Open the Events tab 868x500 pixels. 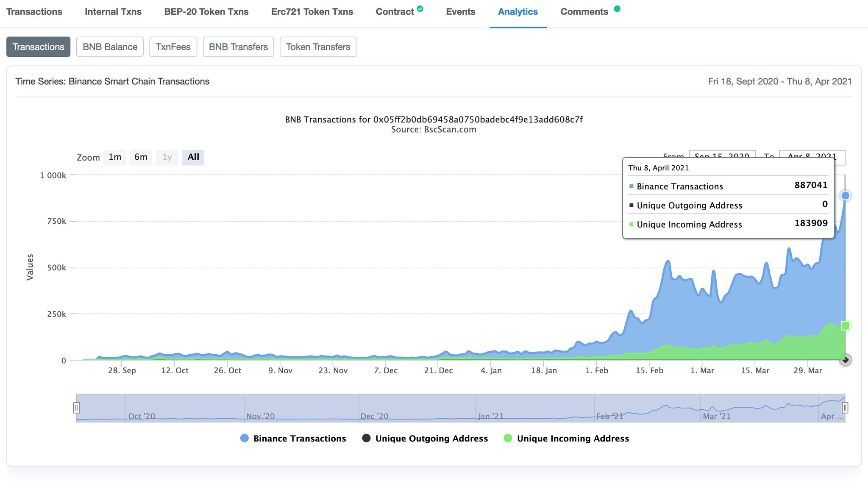[x=460, y=12]
